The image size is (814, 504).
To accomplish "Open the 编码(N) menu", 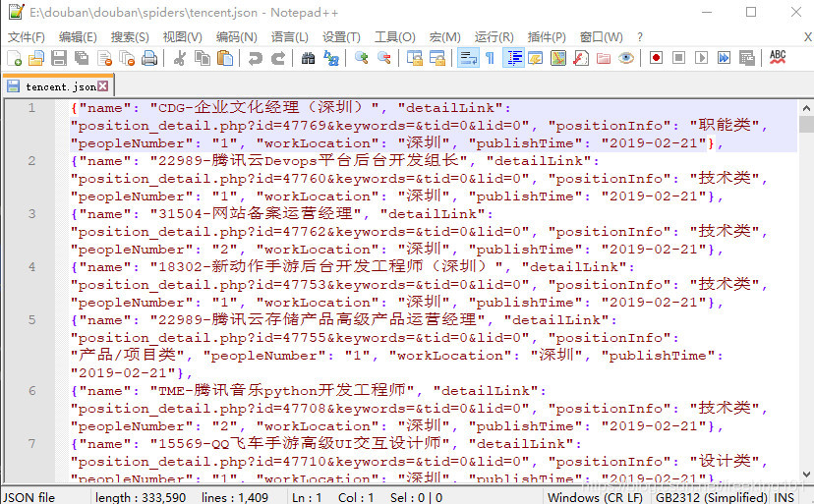I will click(237, 37).
